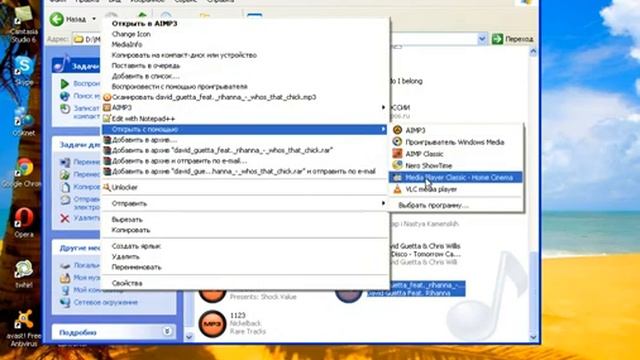Screen dimensions: 640x360
Task: Click the VLC cone icon
Action: [x=397, y=189]
